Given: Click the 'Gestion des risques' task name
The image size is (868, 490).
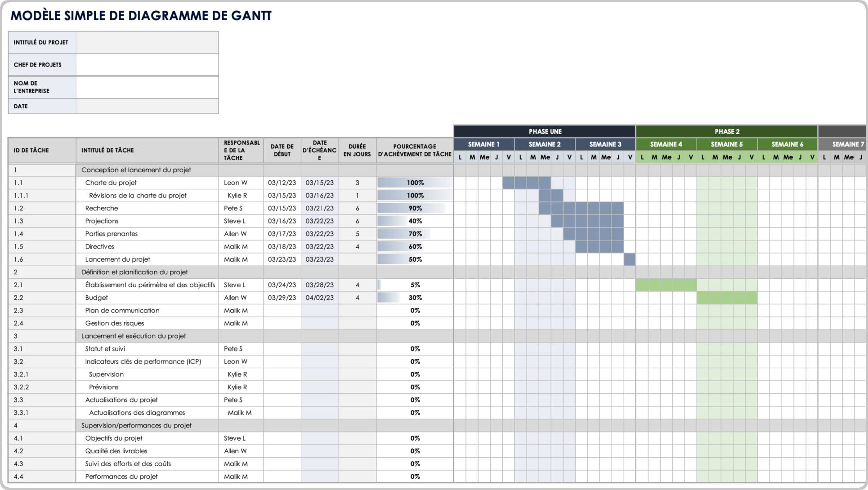Looking at the screenshot, I should [115, 323].
